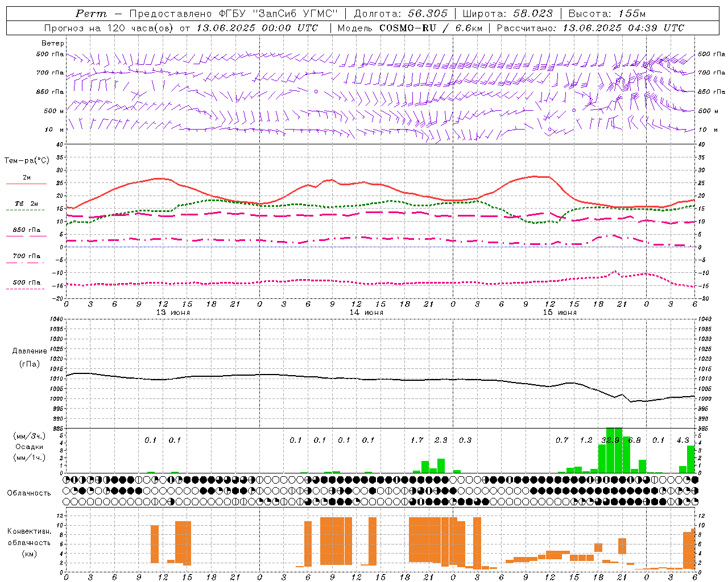Select the "Облачность" cloud cover label
The width and height of the screenshot is (728, 582).
(x=29, y=493)
